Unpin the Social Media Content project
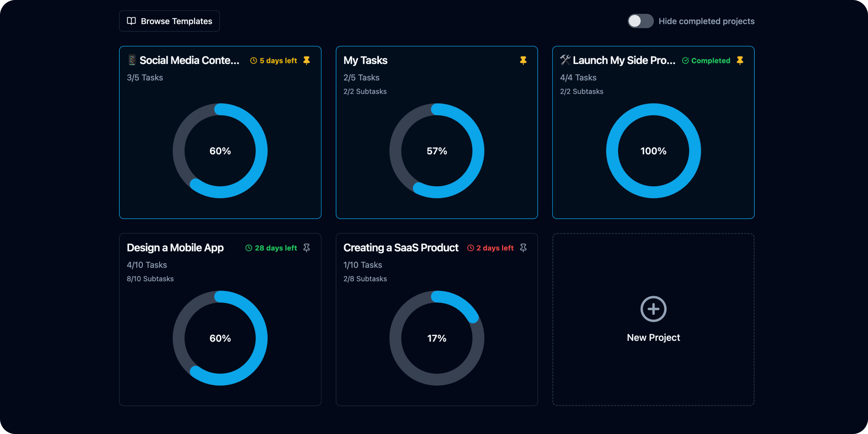Viewport: 868px width, 434px height. pos(306,60)
